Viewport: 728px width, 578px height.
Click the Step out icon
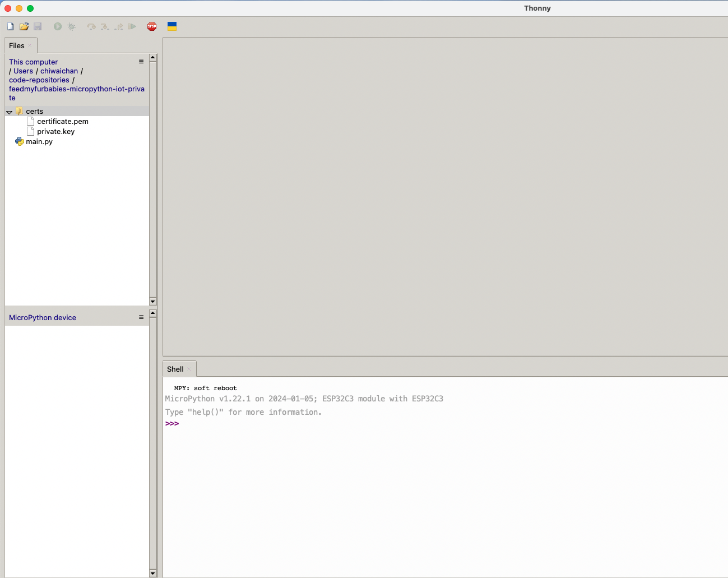coord(118,26)
